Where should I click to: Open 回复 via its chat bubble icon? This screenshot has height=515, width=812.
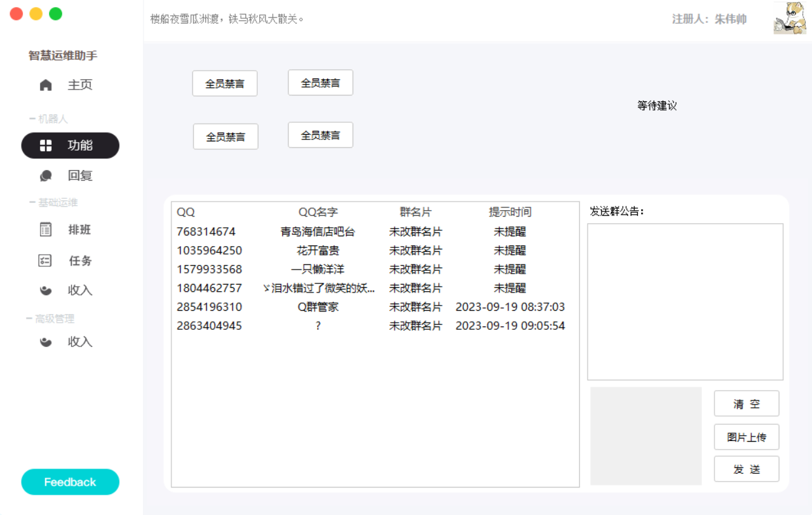(46, 176)
